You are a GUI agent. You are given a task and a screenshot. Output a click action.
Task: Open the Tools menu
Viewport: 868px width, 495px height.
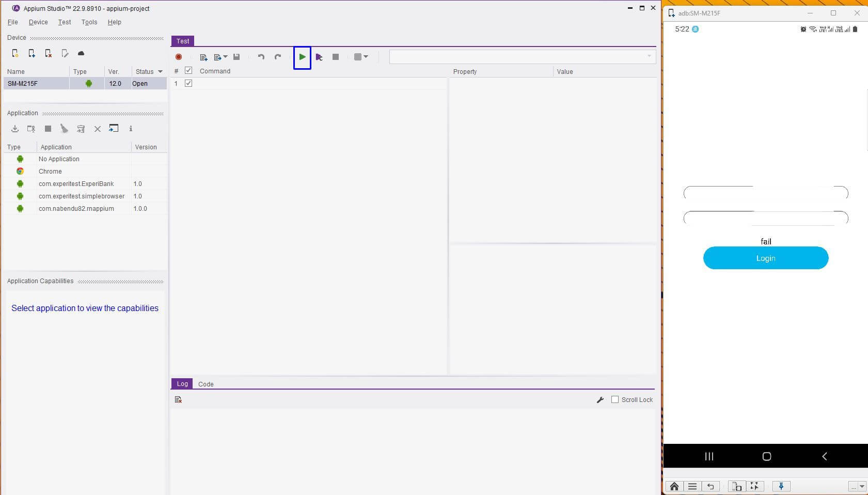(x=89, y=22)
